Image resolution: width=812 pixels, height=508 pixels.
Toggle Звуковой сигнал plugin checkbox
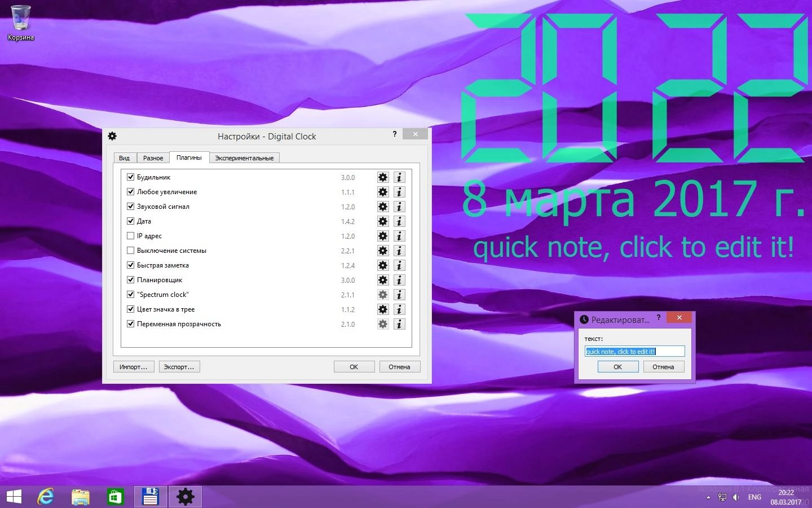(x=131, y=207)
